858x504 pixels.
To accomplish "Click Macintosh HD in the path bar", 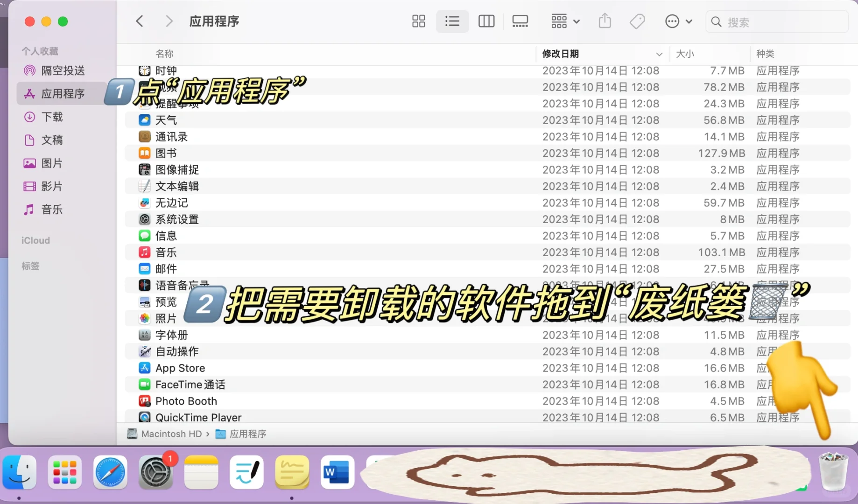I will pos(171,434).
